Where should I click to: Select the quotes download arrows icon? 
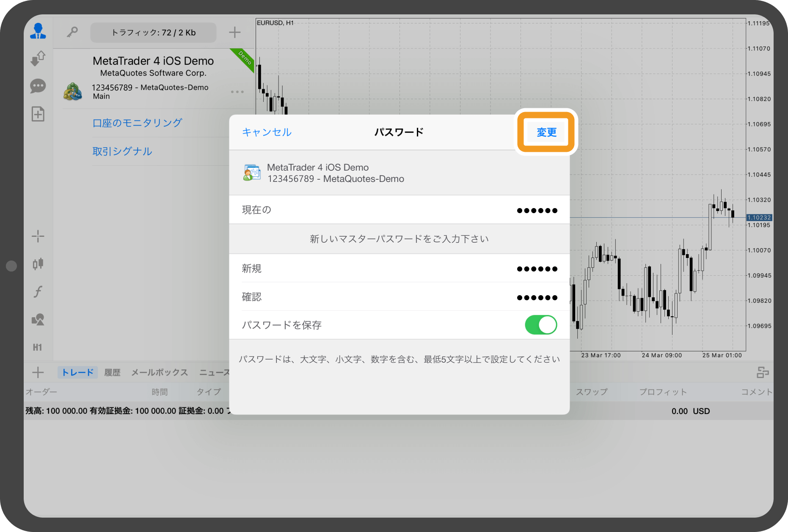coord(38,58)
